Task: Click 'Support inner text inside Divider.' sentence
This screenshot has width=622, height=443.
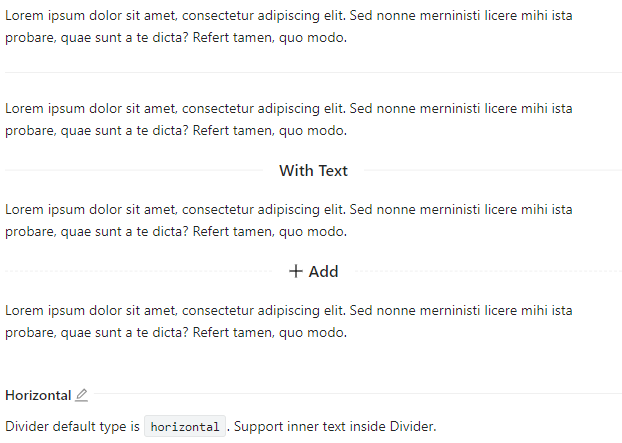Action: coord(335,426)
